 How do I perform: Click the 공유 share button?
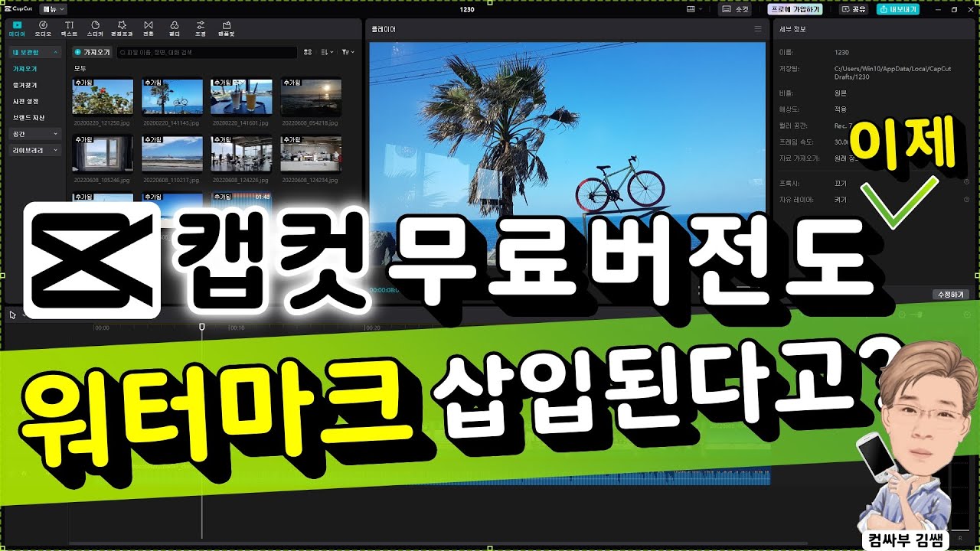tap(854, 9)
